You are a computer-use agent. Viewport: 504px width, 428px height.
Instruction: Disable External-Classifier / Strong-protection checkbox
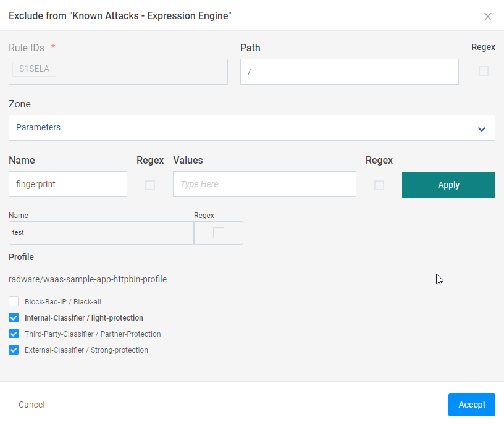click(14, 350)
